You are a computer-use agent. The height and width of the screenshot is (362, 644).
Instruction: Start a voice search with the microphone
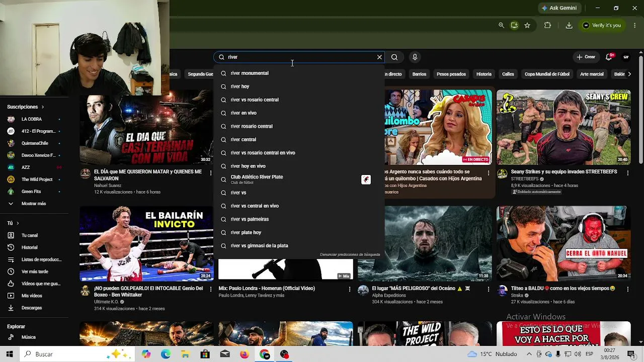(415, 57)
